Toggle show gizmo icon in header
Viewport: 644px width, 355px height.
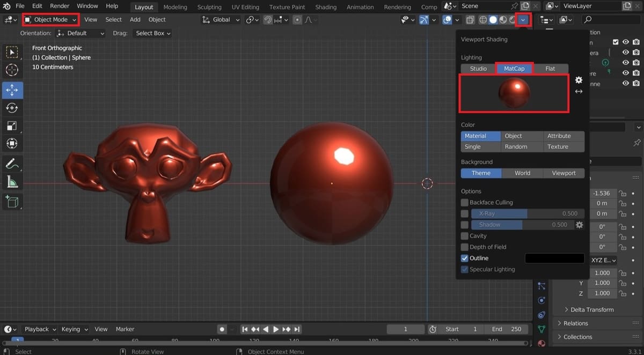pos(424,20)
